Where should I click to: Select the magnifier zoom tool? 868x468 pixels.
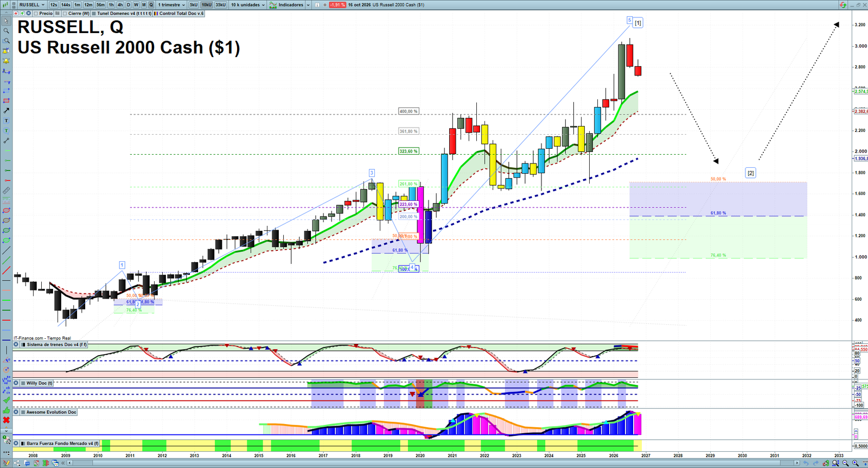point(6,30)
